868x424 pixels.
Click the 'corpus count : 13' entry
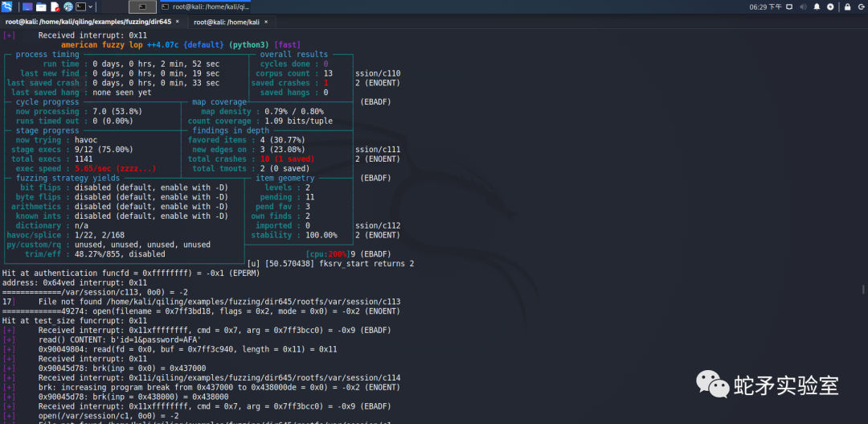click(294, 73)
